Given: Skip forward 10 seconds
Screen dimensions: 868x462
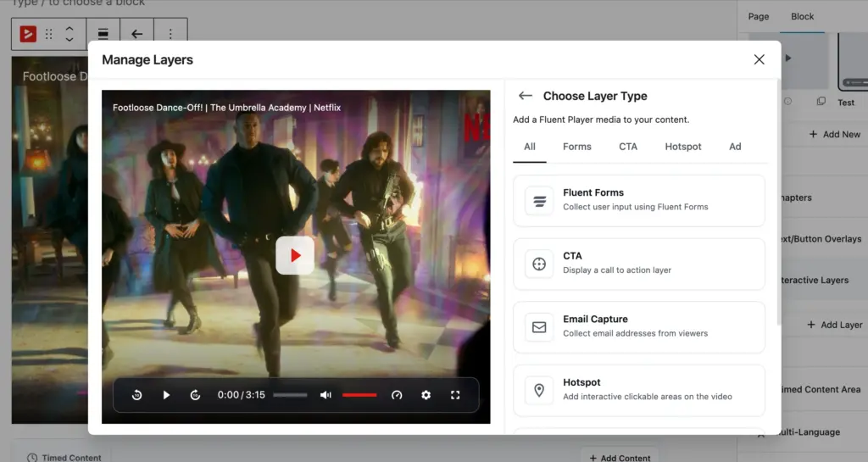Looking at the screenshot, I should tap(195, 394).
